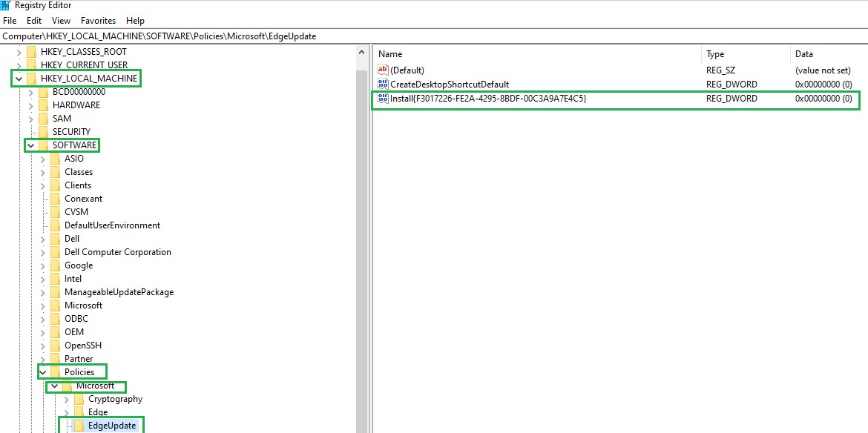Collapse the Policies key
This screenshot has width=868, height=433.
[43, 372]
